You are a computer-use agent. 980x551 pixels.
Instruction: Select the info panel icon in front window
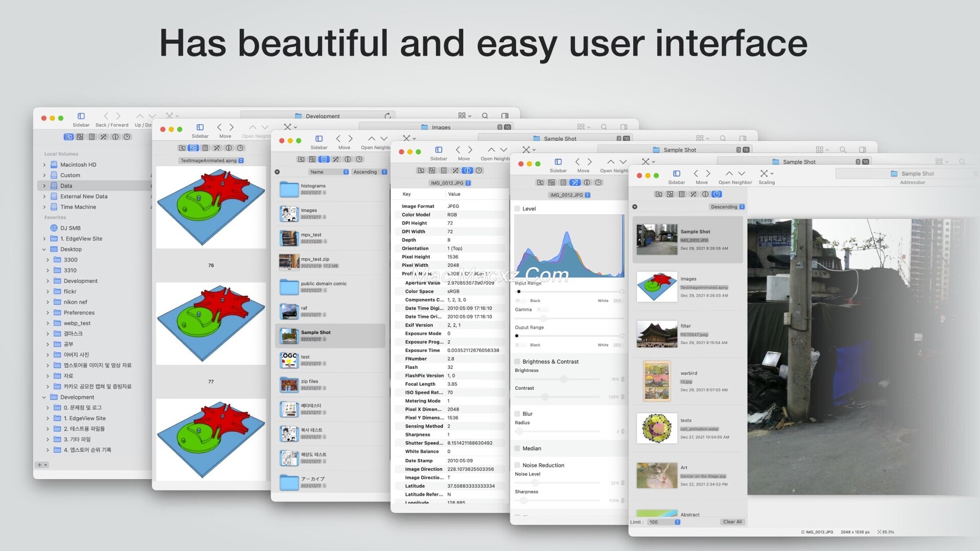coord(705,194)
